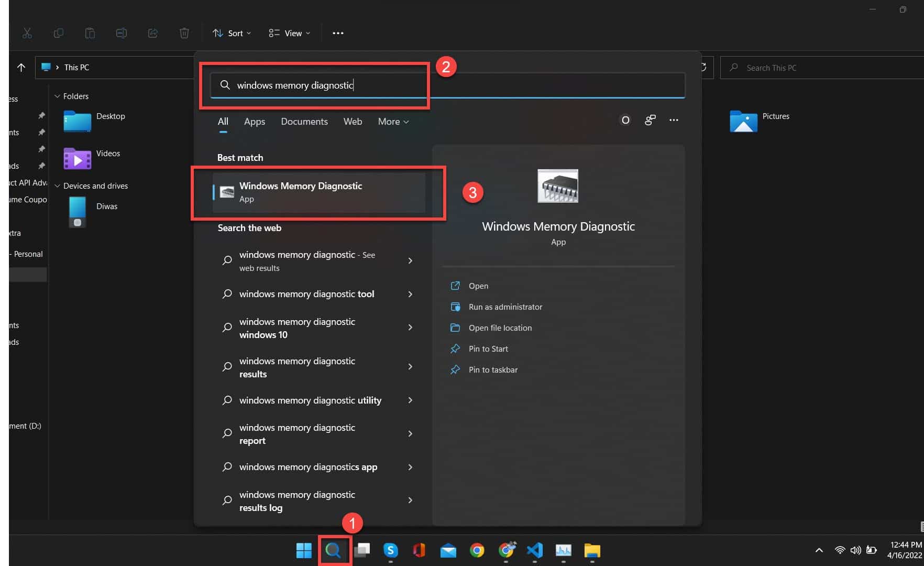Launch Google Chrome from the taskbar
This screenshot has height=566, width=924.
[477, 550]
